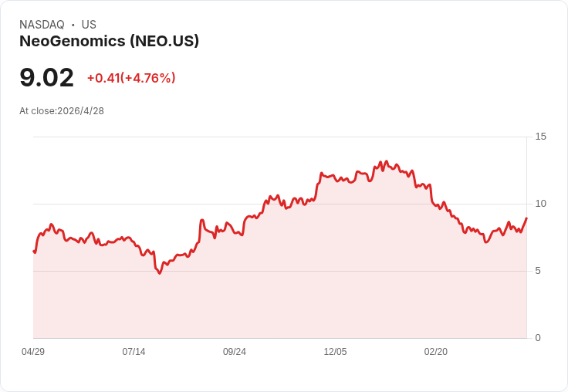The width and height of the screenshot is (568, 392).
Task: Click the 0 y-axis label
Action: tap(538, 338)
